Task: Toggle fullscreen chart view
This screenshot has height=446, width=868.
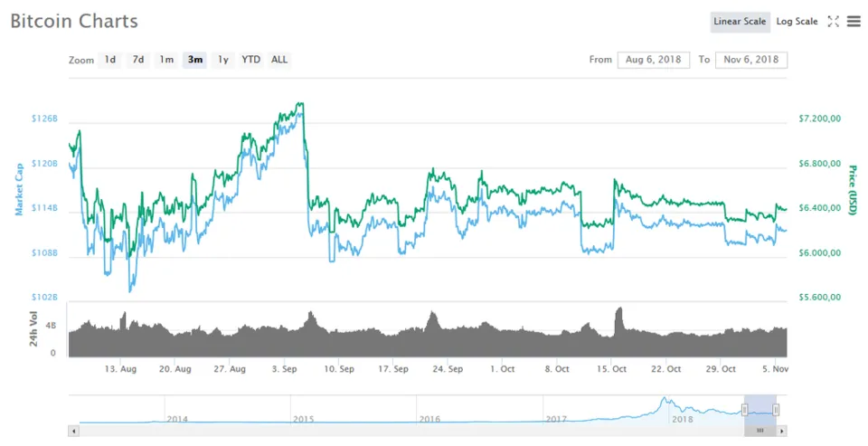Action: click(833, 22)
